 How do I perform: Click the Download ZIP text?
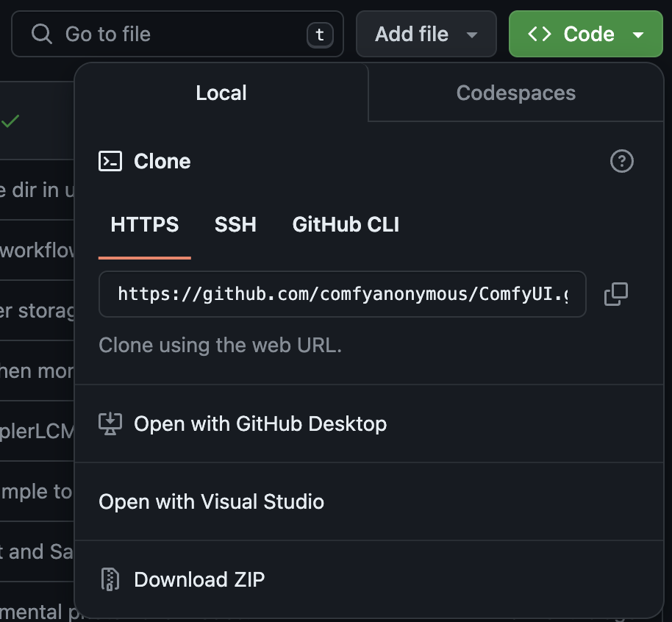pyautogui.click(x=199, y=579)
